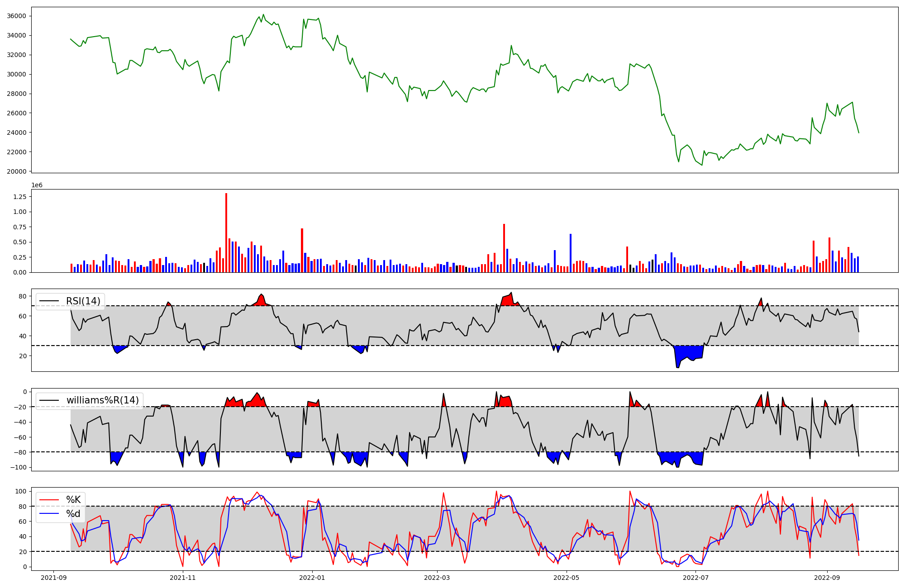The image size is (905, 588).
Task: Click the 2022-05 date tick label
Action: click(x=566, y=578)
